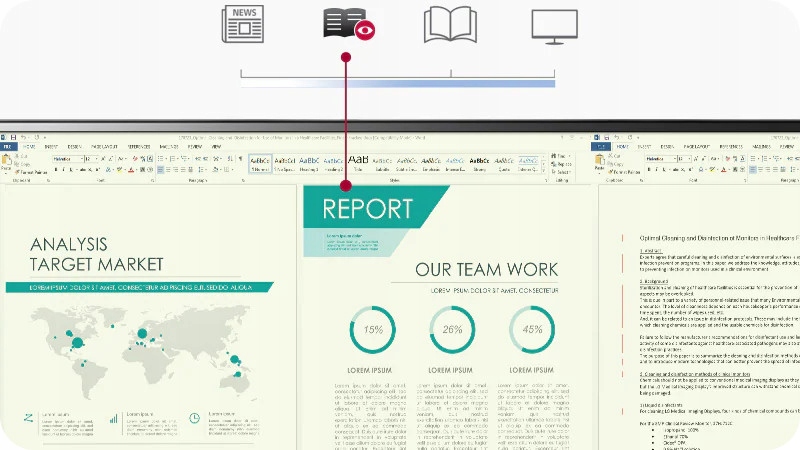Image resolution: width=800 pixels, height=450 pixels.
Task: Switch to REFERENCES tab, left window
Action: coord(139,147)
